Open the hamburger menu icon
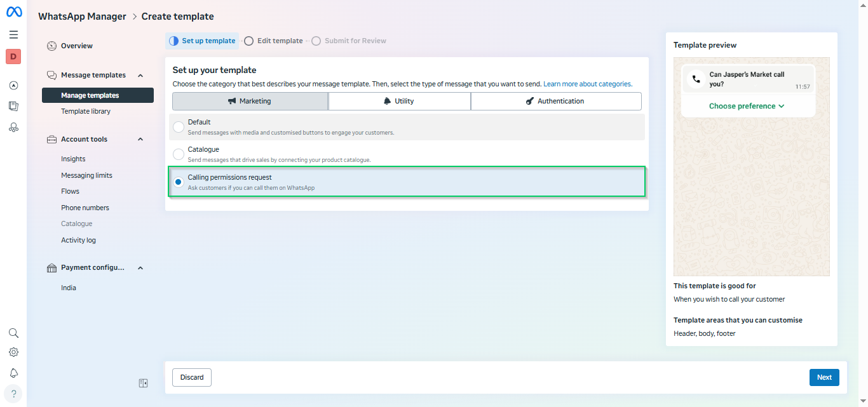The width and height of the screenshot is (868, 407). pyautogui.click(x=13, y=35)
